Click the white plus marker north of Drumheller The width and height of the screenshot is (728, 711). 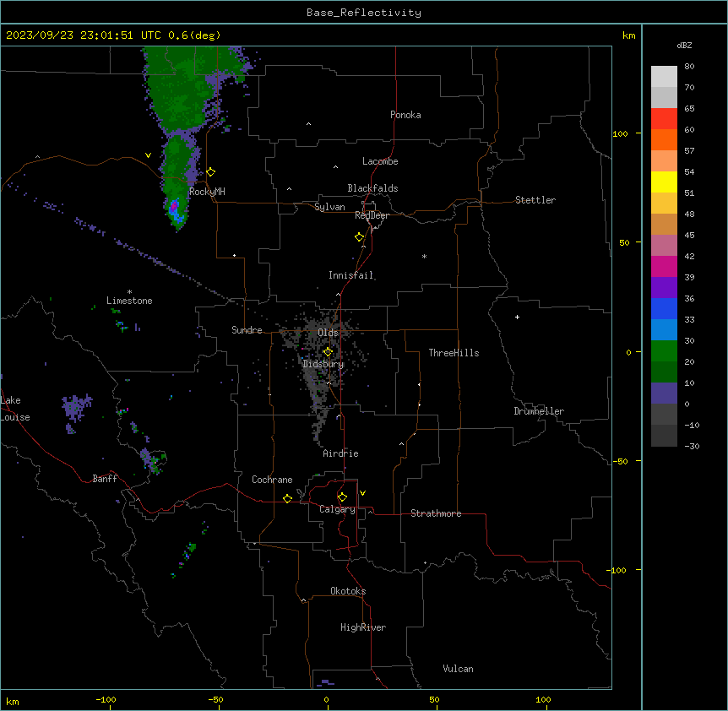point(517,317)
